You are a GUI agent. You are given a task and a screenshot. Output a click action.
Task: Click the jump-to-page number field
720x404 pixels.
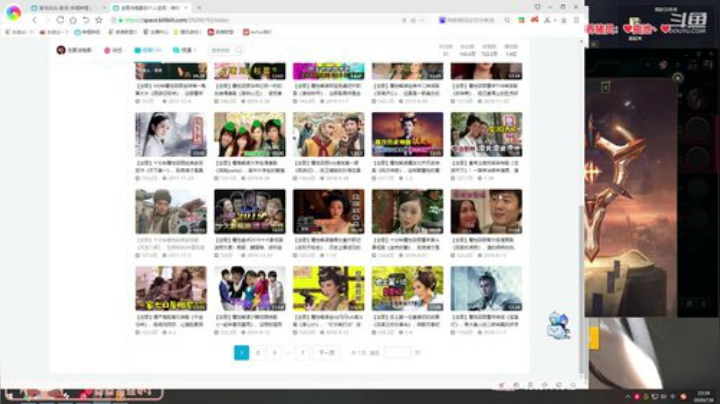(x=397, y=353)
